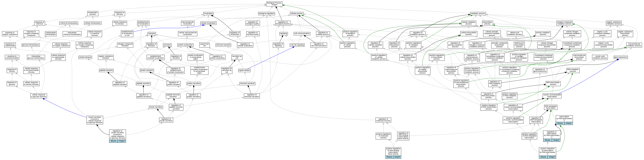
Task: Click the 'regulation of hormone secretion' node
Action: (x=252, y=96)
